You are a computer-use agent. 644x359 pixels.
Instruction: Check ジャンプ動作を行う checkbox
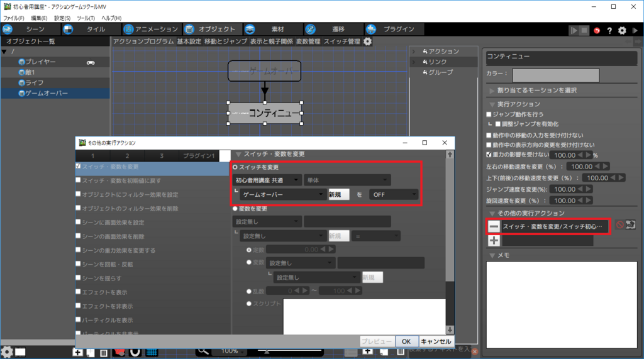pos(489,114)
